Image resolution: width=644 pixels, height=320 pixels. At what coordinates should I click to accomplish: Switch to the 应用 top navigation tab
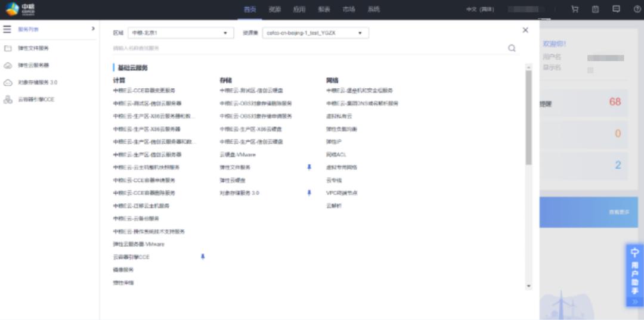tap(299, 9)
